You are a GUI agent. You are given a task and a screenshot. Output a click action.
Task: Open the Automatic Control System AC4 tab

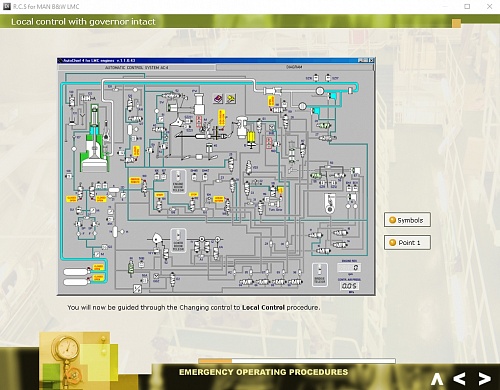click(137, 67)
